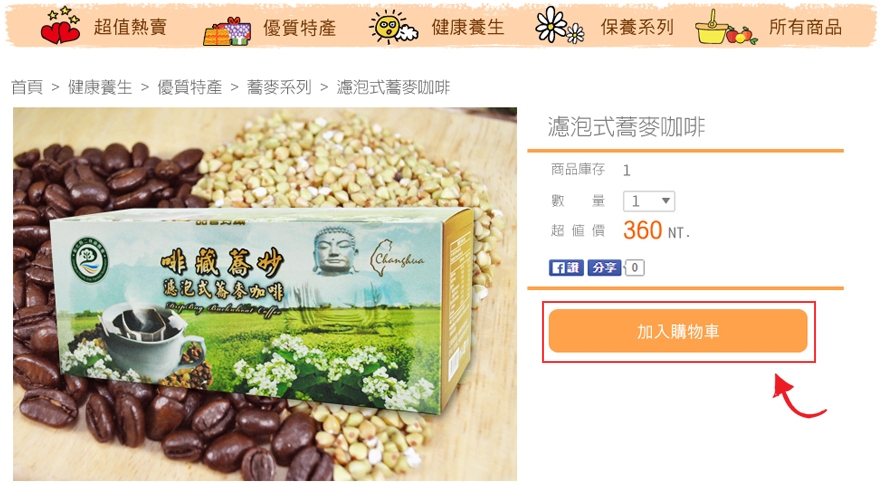880x485 pixels.
Task: Open the 健康養生 menu
Action: 468,27
